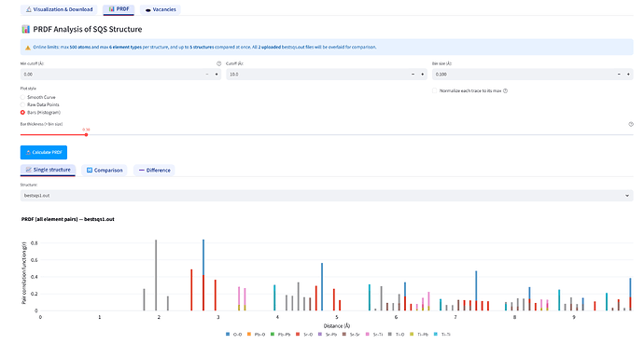This screenshot has height=344, width=644.
Task: Click the Calculate PRDF button
Action: click(x=44, y=153)
